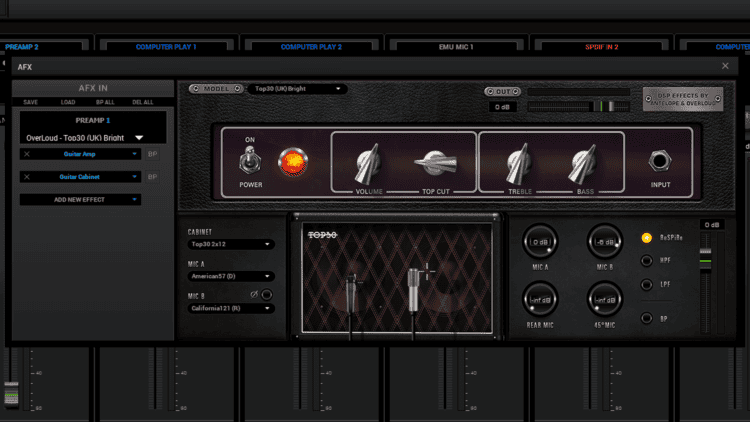Image resolution: width=750 pixels, height=422 pixels.
Task: Open the MIC B California121 dropdown
Action: pyautogui.click(x=231, y=309)
